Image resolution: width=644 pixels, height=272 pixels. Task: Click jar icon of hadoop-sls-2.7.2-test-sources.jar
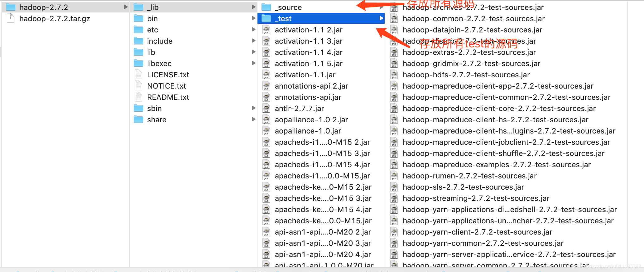[394, 187]
